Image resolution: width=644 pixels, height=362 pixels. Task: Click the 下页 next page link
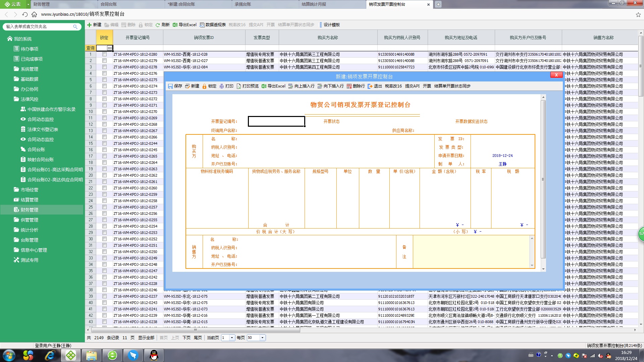point(186,338)
